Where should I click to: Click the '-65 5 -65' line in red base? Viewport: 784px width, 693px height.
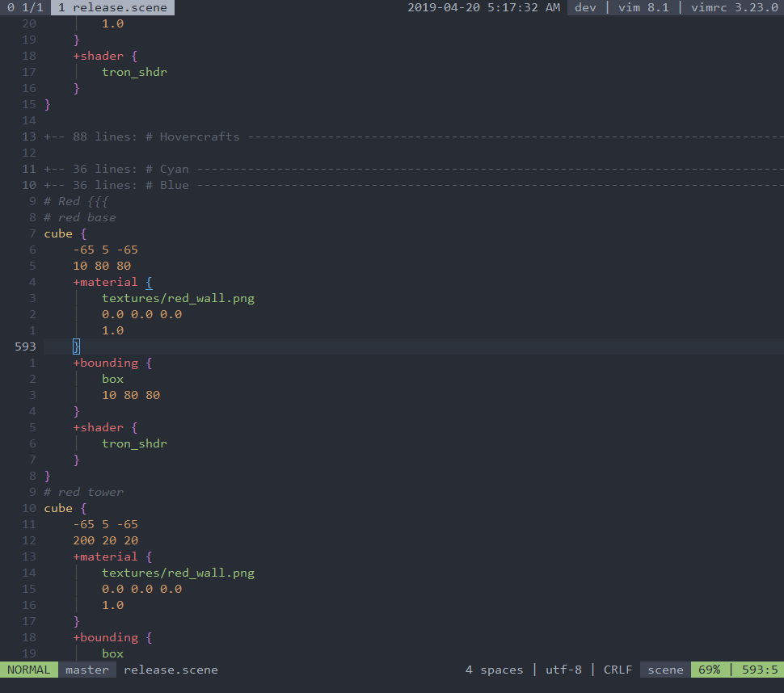coord(106,250)
